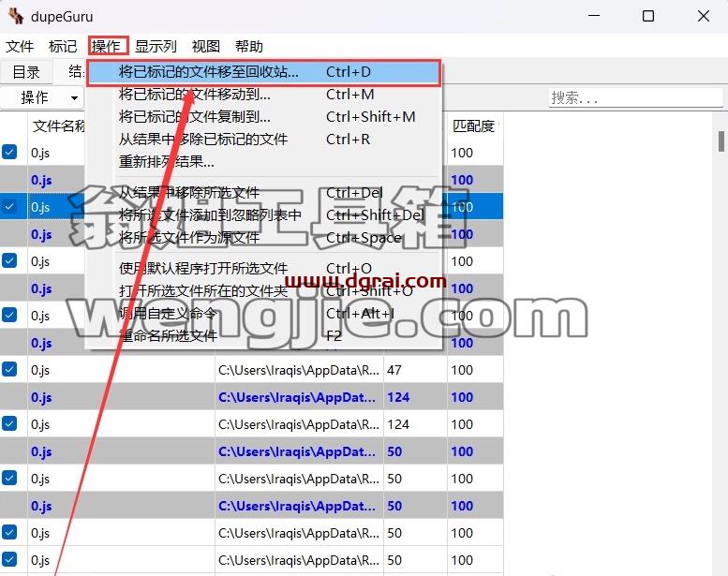Click the 搜索... search field
Image resolution: width=728 pixels, height=576 pixels.
635,98
